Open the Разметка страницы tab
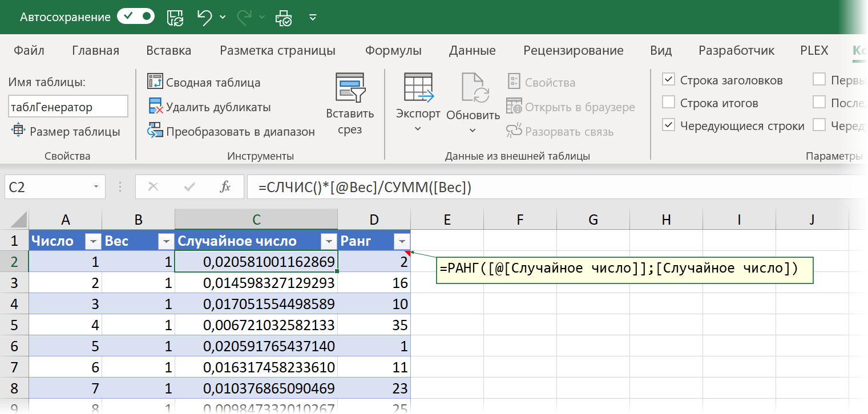 (278, 50)
